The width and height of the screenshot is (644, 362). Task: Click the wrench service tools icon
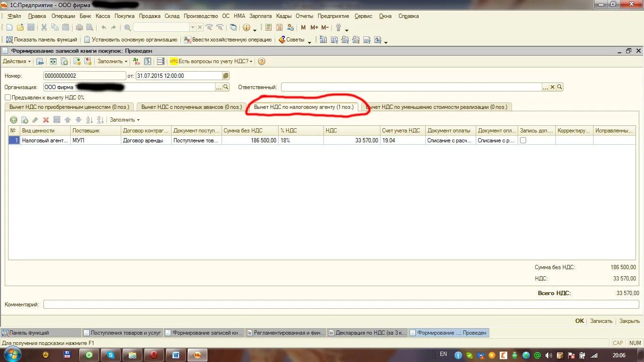pyautogui.click(x=339, y=28)
